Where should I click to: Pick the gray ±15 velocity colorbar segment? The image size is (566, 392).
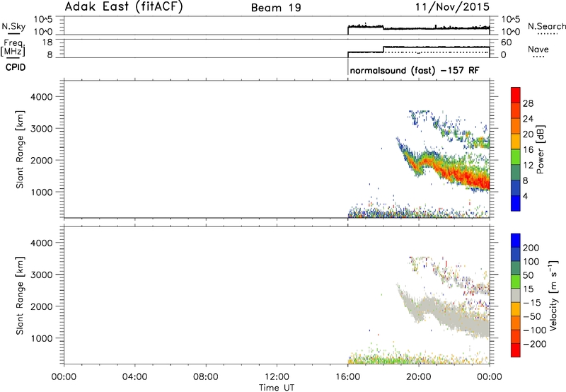[516, 296]
